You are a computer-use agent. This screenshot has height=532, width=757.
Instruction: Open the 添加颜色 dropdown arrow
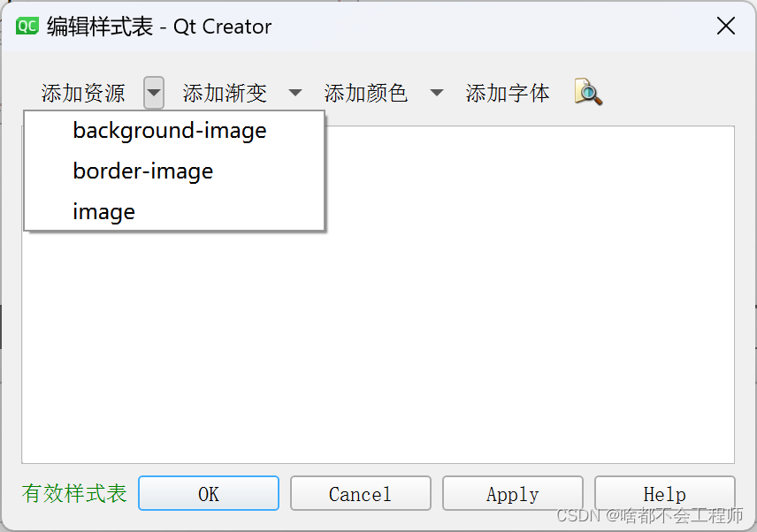pyautogui.click(x=437, y=92)
